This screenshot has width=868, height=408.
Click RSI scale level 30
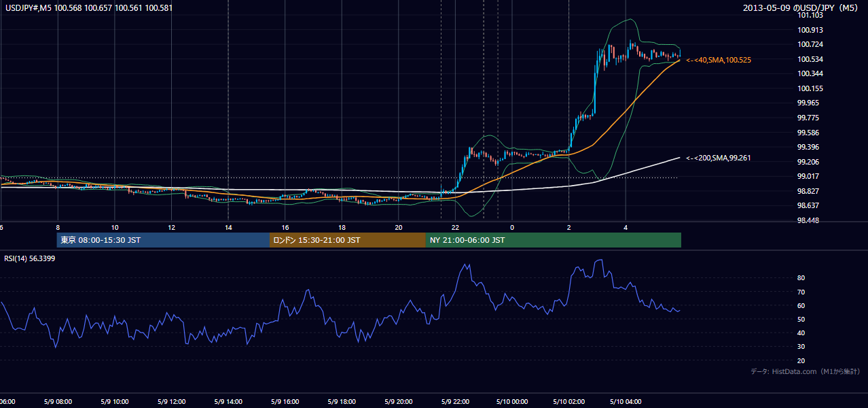point(801,347)
